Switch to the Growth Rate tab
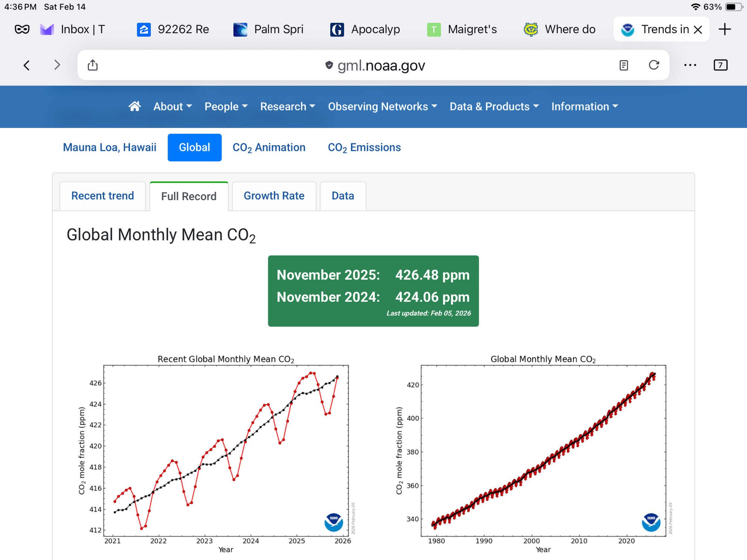 coord(274,196)
